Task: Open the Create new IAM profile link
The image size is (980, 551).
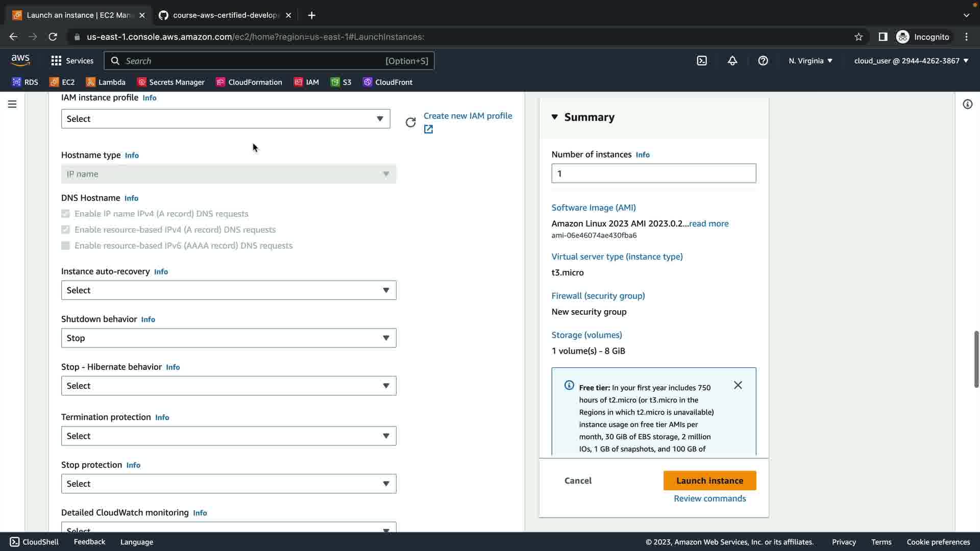Action: click(x=467, y=116)
